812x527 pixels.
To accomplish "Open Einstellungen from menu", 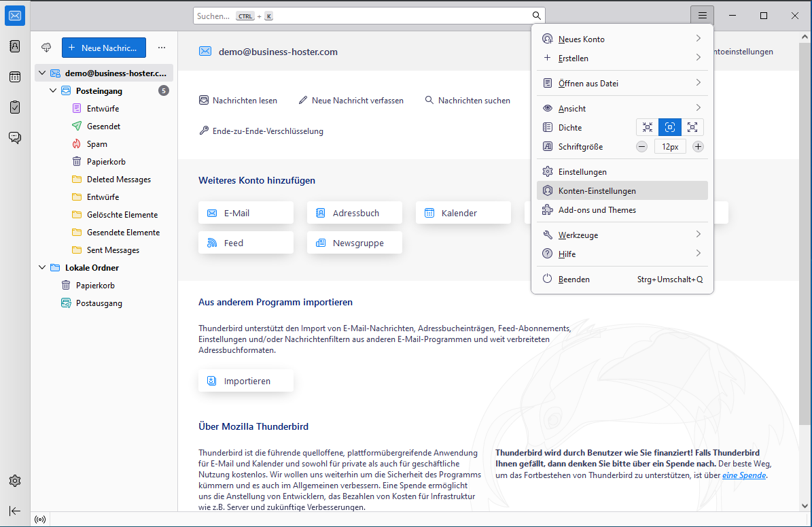I will point(622,171).
